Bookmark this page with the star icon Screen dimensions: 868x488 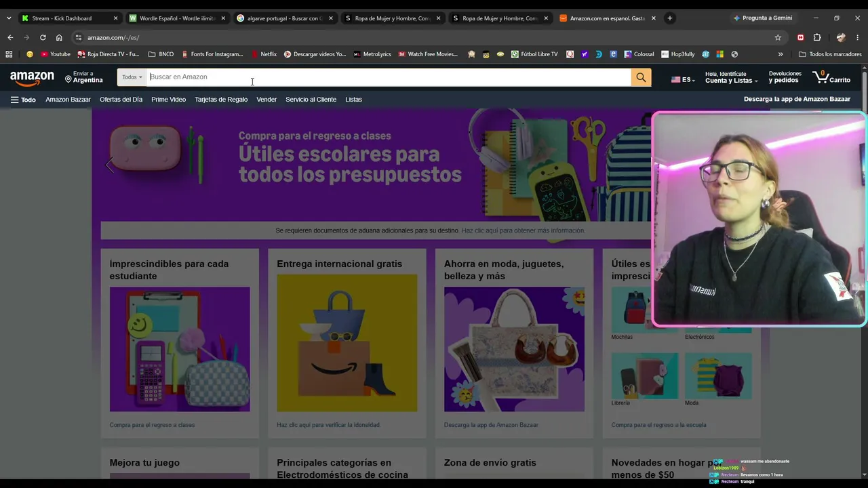pyautogui.click(x=778, y=37)
